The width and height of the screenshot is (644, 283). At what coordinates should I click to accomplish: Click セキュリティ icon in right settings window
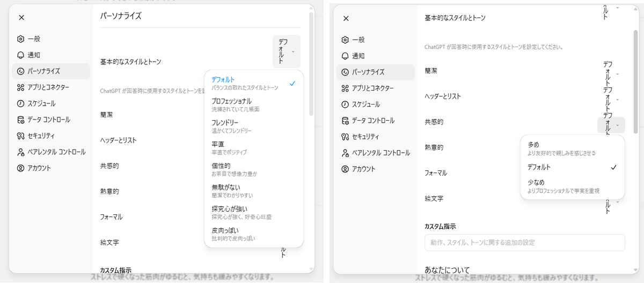pyautogui.click(x=346, y=137)
